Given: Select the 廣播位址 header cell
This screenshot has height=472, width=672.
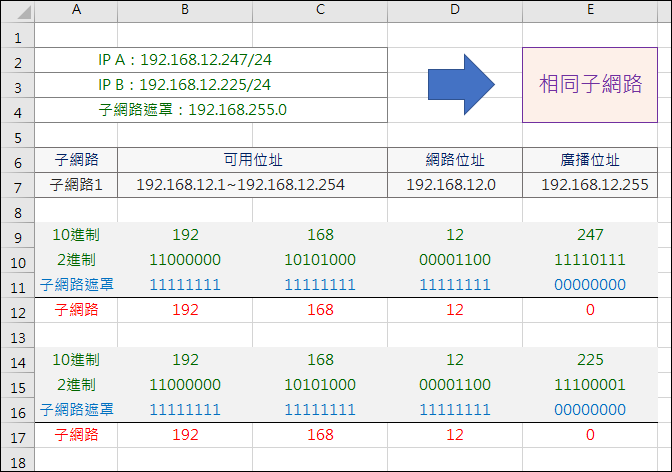Looking at the screenshot, I should pos(590,160).
